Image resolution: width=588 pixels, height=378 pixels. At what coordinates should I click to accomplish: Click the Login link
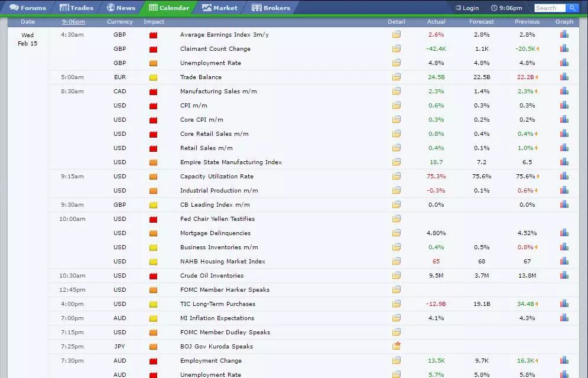[x=467, y=8]
